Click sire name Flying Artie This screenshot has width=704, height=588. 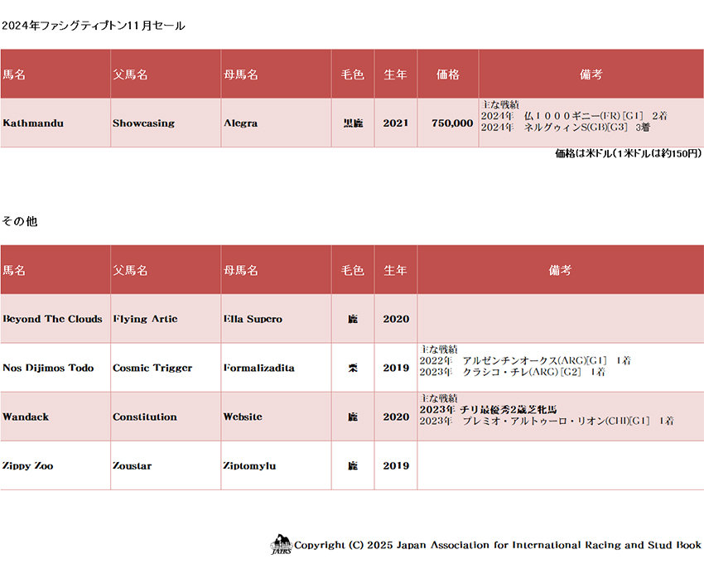coord(145,319)
